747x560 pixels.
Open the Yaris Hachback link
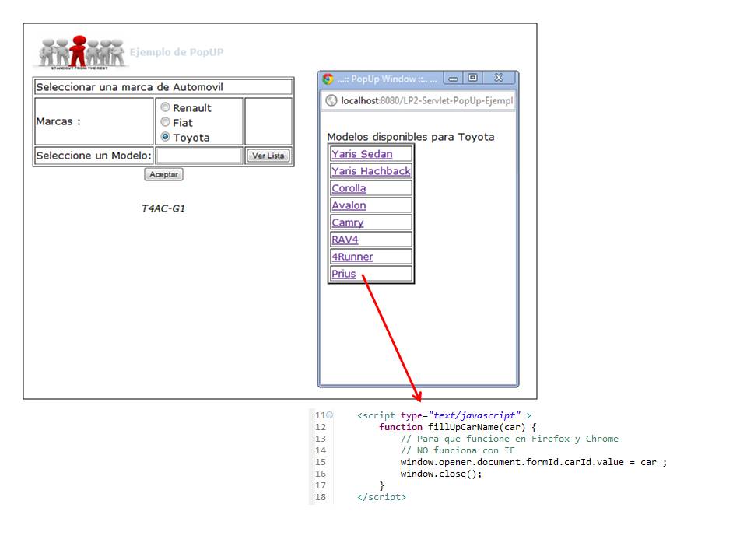click(x=371, y=171)
